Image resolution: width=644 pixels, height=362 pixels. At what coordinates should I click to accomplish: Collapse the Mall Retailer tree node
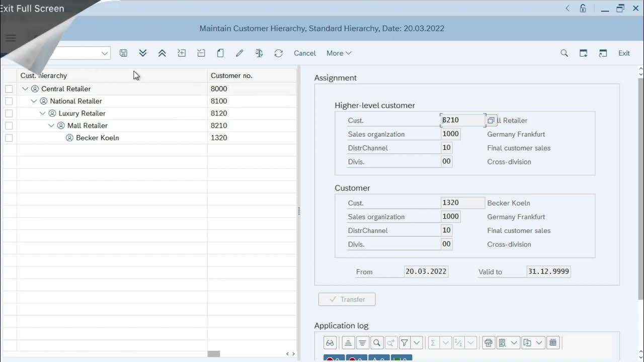coord(51,126)
